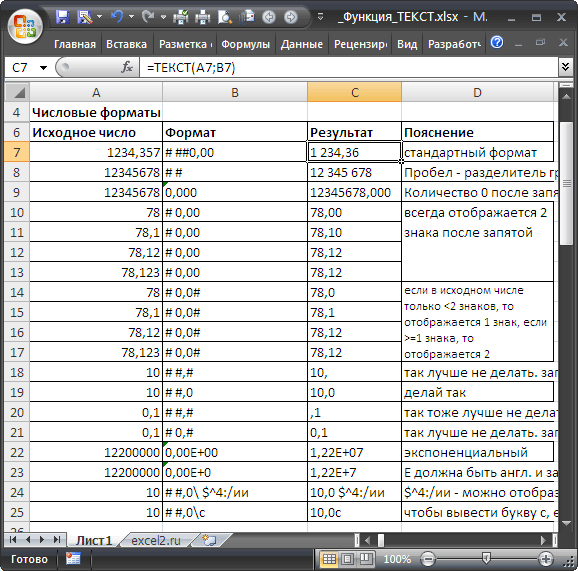Open the Формулы ribbon tab
Image resolution: width=578 pixels, height=571 pixels.
[x=246, y=44]
